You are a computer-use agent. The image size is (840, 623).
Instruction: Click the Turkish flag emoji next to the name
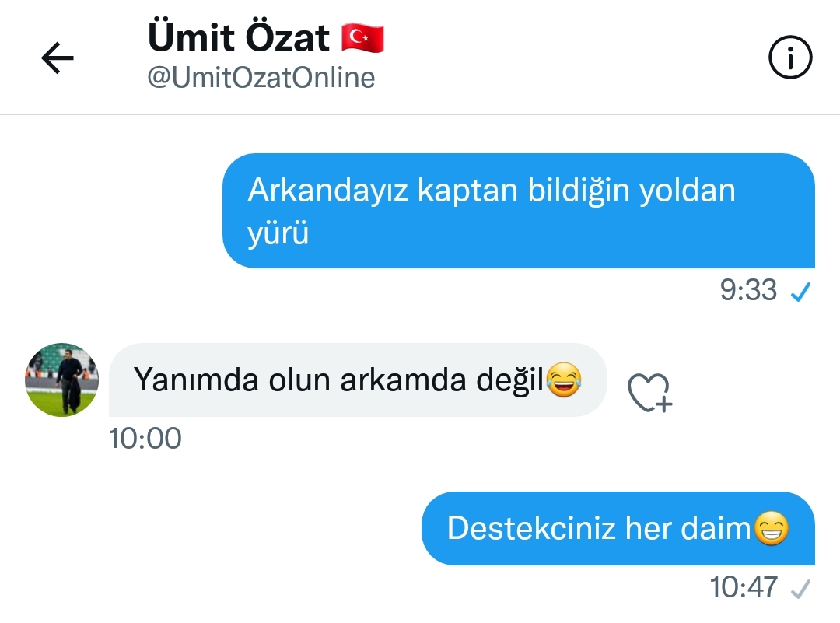[362, 38]
